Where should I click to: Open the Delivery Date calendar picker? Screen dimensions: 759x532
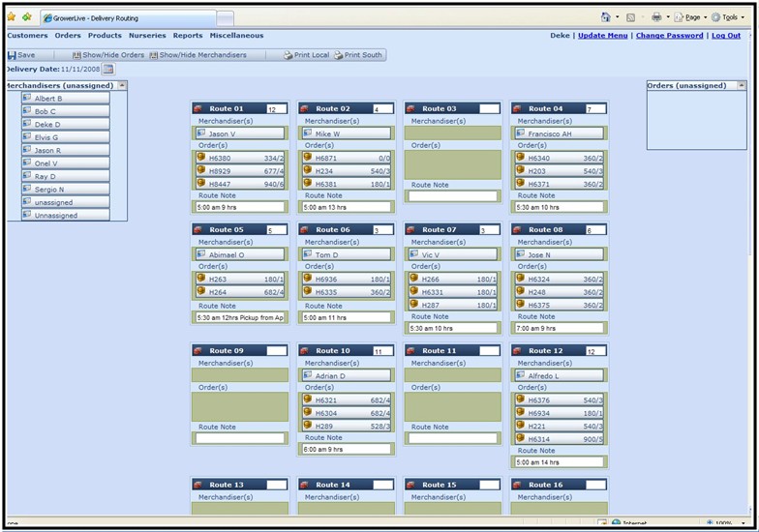pos(108,70)
